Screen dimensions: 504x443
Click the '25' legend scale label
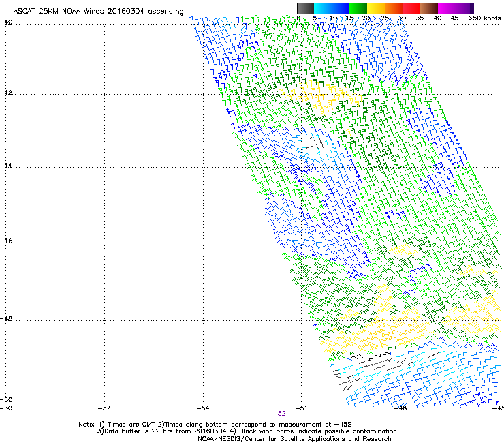coord(385,18)
